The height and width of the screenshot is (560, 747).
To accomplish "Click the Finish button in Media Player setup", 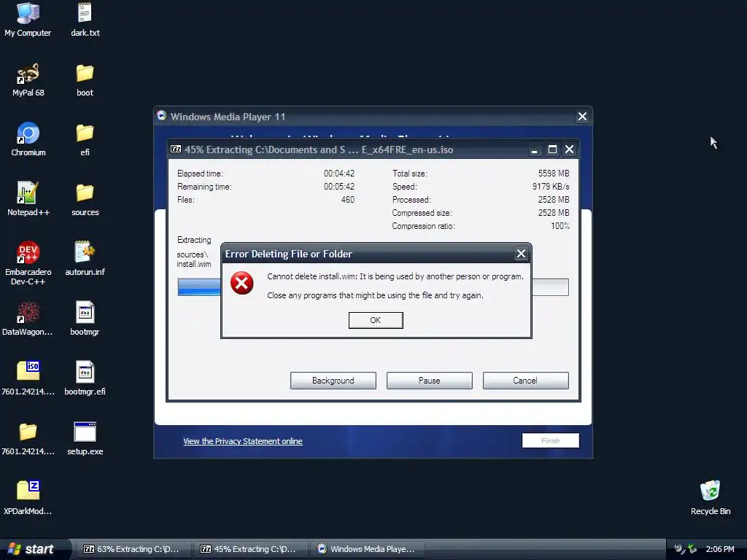I will pyautogui.click(x=550, y=440).
